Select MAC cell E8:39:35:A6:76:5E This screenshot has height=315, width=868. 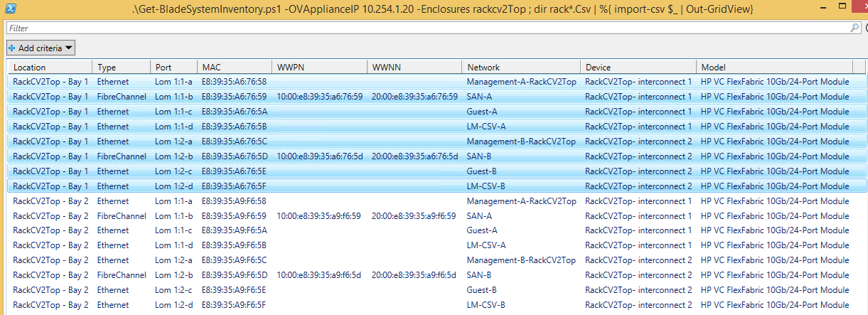click(235, 171)
